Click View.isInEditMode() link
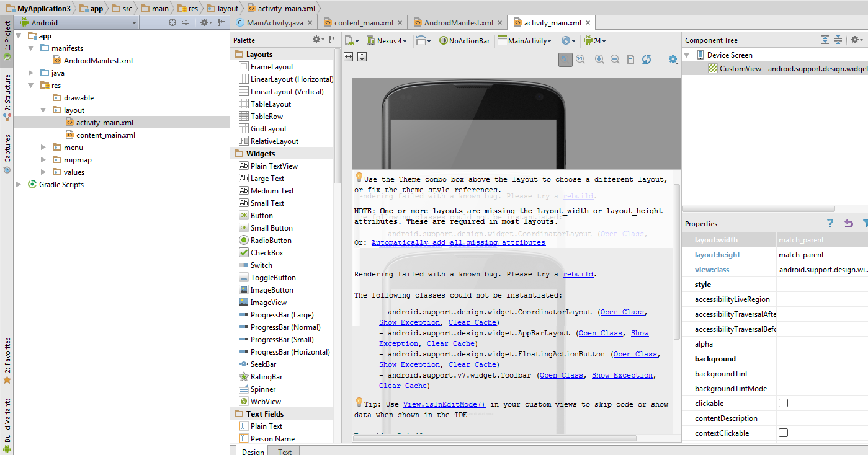 (x=444, y=404)
